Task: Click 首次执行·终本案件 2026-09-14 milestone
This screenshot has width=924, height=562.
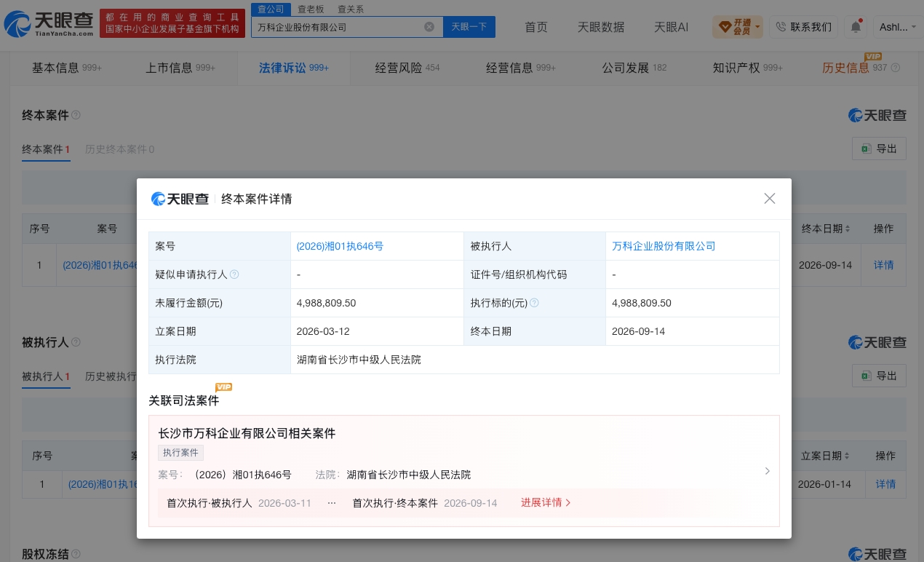Action: pos(425,503)
